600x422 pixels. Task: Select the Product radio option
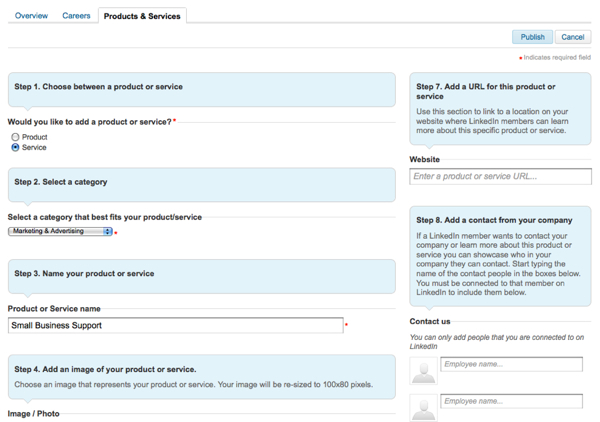pos(15,137)
